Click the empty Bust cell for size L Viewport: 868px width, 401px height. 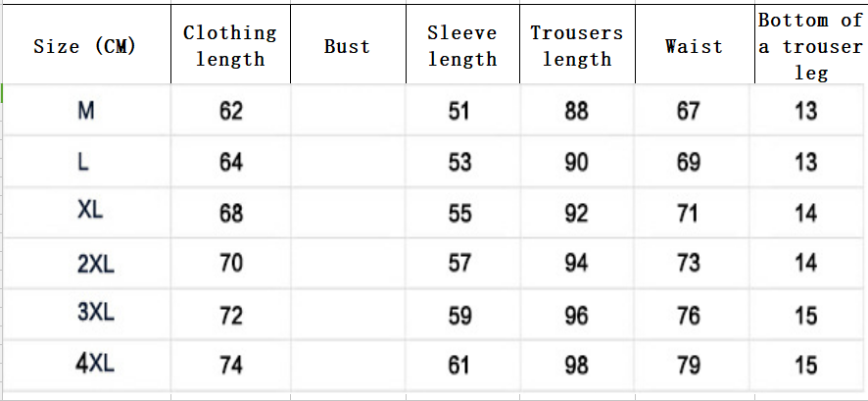coord(348,162)
